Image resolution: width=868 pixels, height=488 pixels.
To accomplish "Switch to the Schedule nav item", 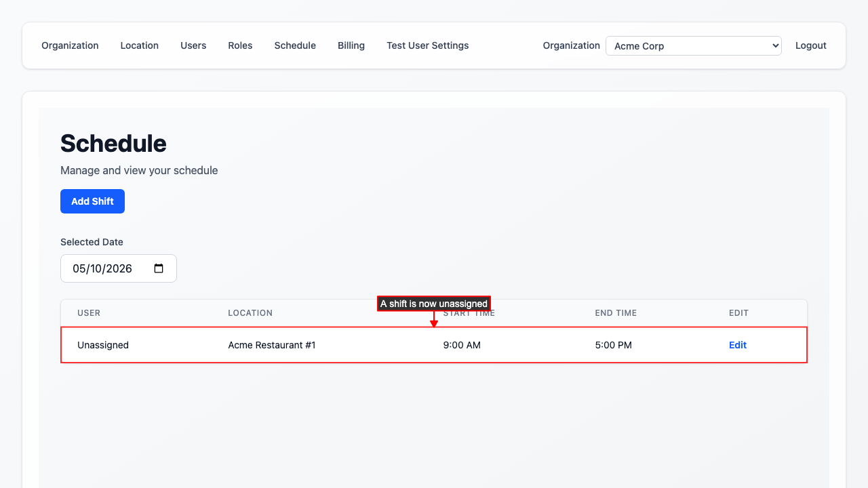I will [295, 45].
